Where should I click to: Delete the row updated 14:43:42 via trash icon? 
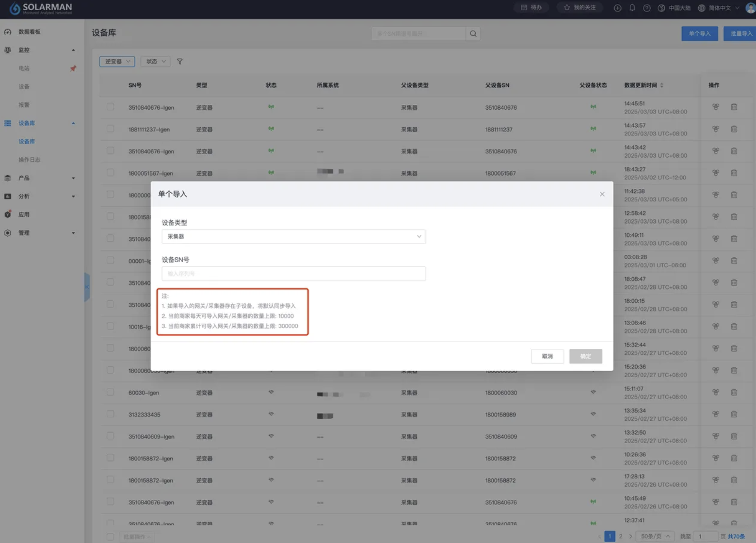(734, 151)
